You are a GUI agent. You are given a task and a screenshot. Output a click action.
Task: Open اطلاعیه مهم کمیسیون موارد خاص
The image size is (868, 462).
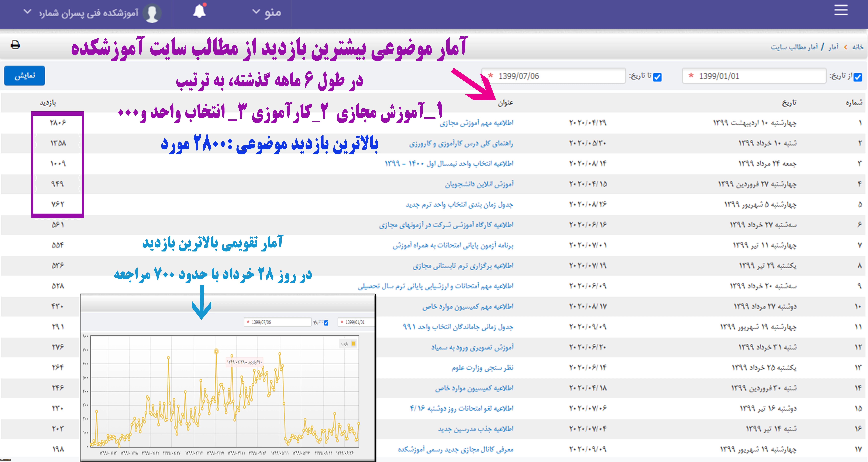point(468,307)
